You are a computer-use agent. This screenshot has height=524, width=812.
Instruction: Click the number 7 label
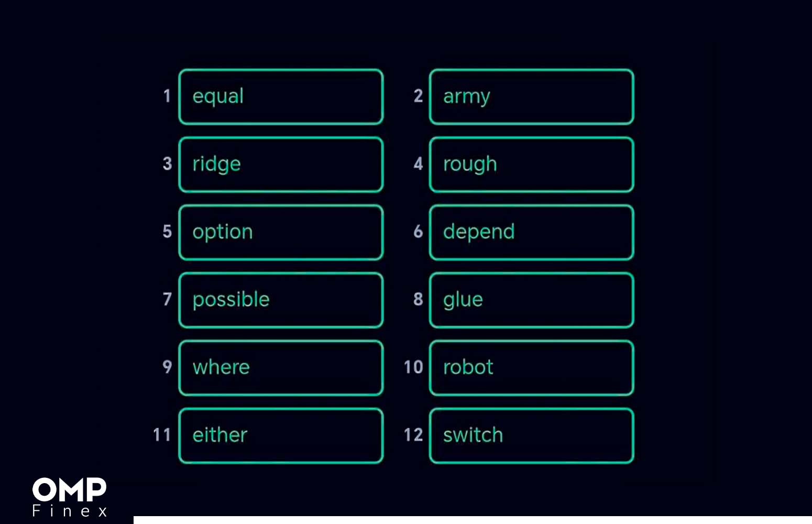(167, 299)
